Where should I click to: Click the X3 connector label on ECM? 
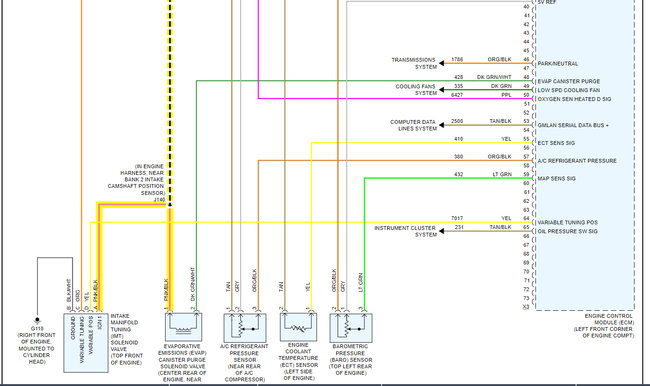[x=526, y=307]
